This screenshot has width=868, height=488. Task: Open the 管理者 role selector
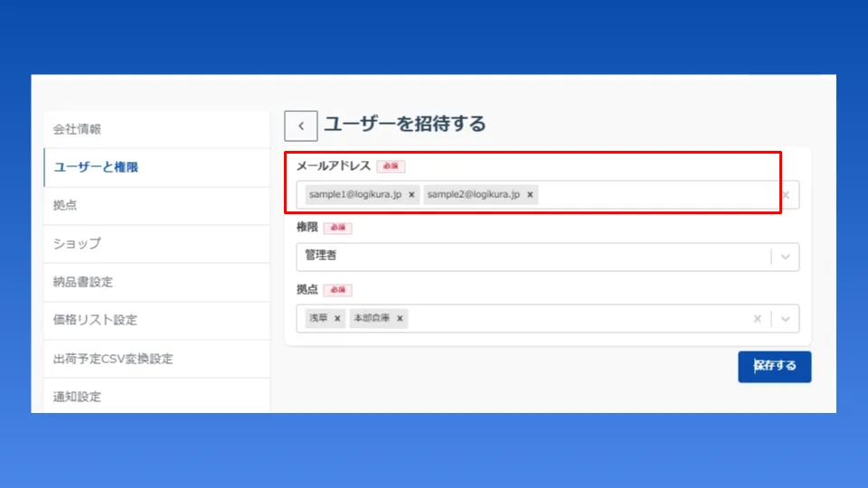(x=548, y=257)
